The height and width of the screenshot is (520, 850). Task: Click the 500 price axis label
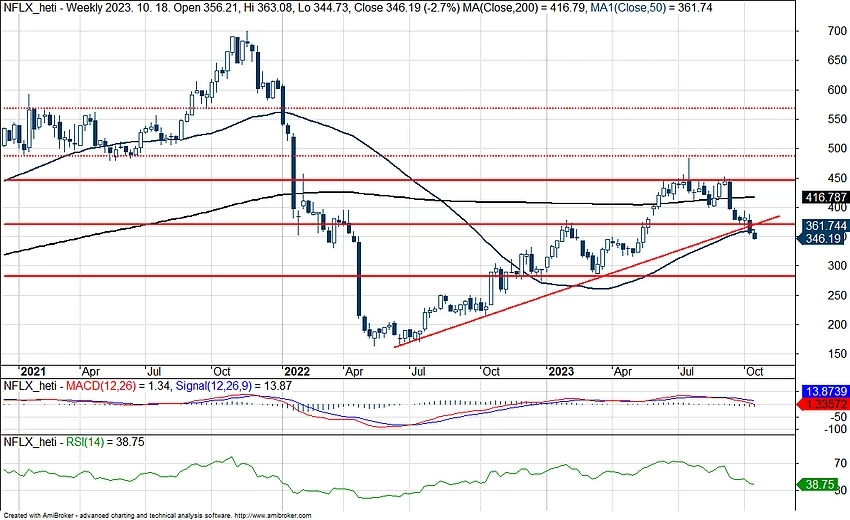pos(837,149)
